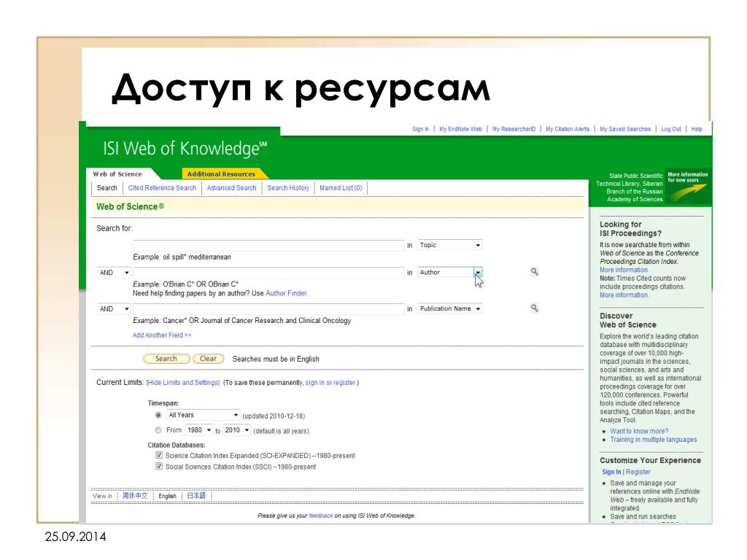Click the feedback link
Screen dimensions: 747x560
coord(321,516)
